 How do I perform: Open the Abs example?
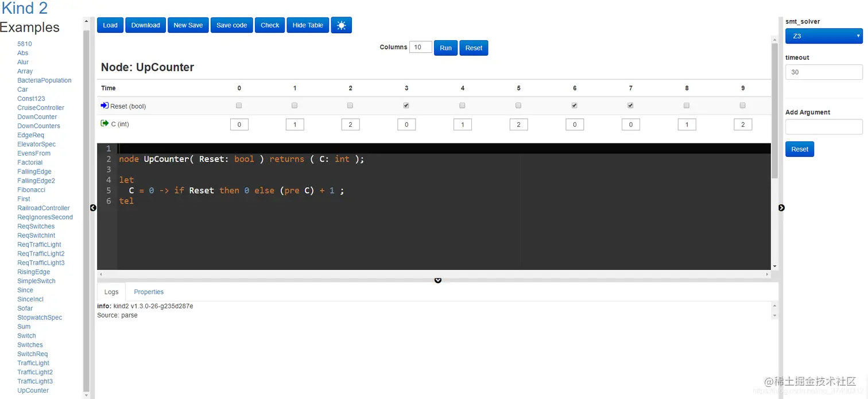(x=23, y=53)
